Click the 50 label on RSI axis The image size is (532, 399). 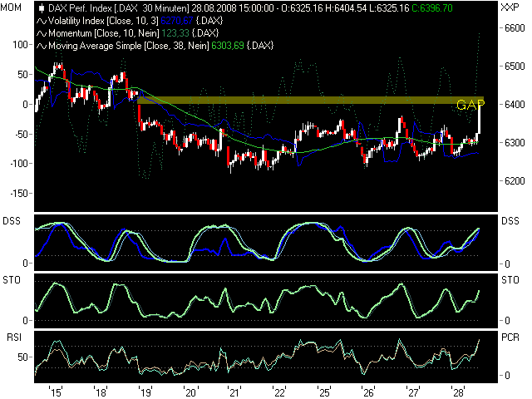point(22,357)
